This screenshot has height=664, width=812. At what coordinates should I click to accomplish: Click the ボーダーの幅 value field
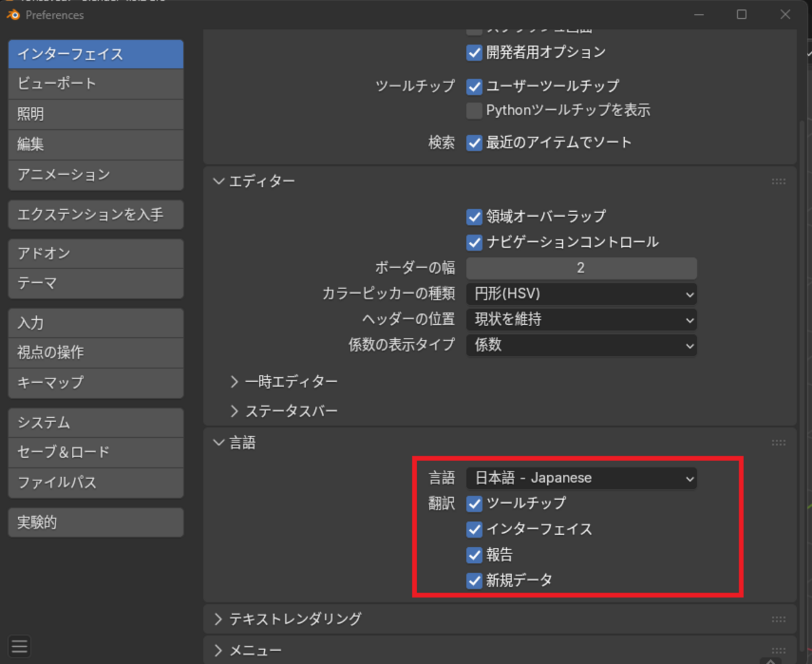tap(581, 269)
